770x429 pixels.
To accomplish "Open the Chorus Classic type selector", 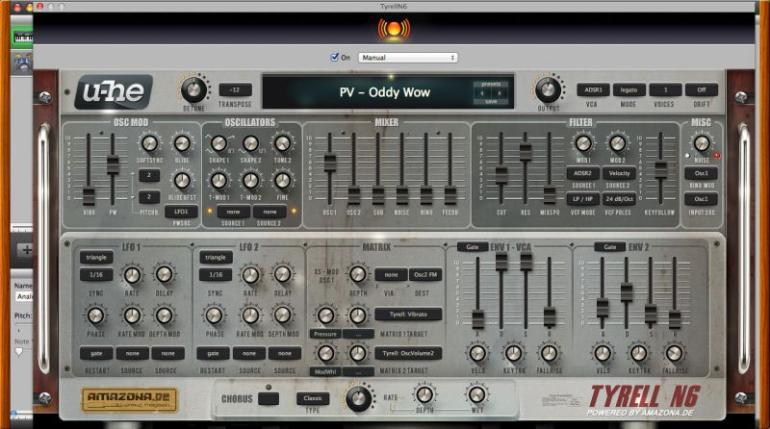I will 313,398.
